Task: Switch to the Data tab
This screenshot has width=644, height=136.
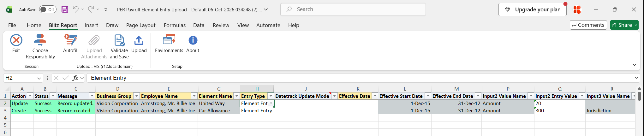Action: [x=199, y=25]
